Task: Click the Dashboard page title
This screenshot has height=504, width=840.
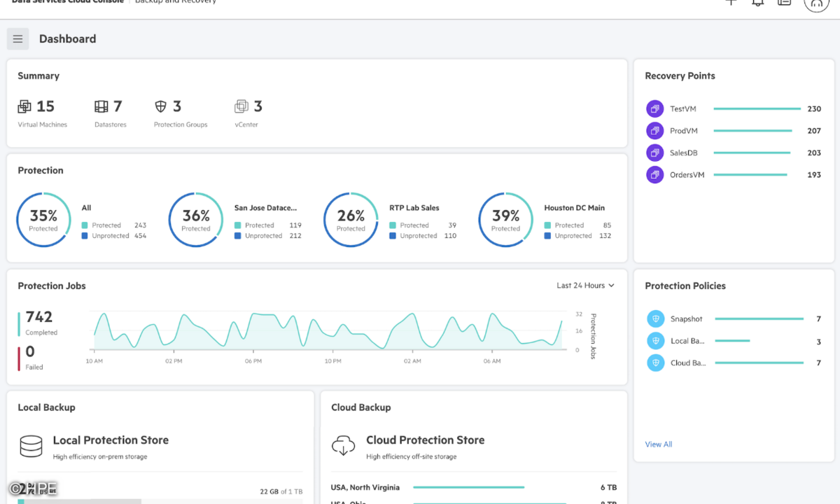Action: pos(68,39)
